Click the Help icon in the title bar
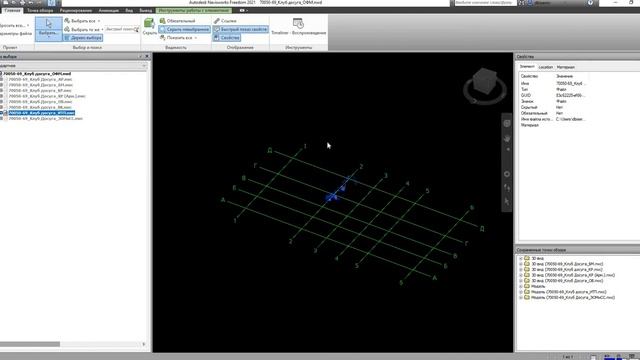The width and height of the screenshot is (640, 360). [x=591, y=3]
